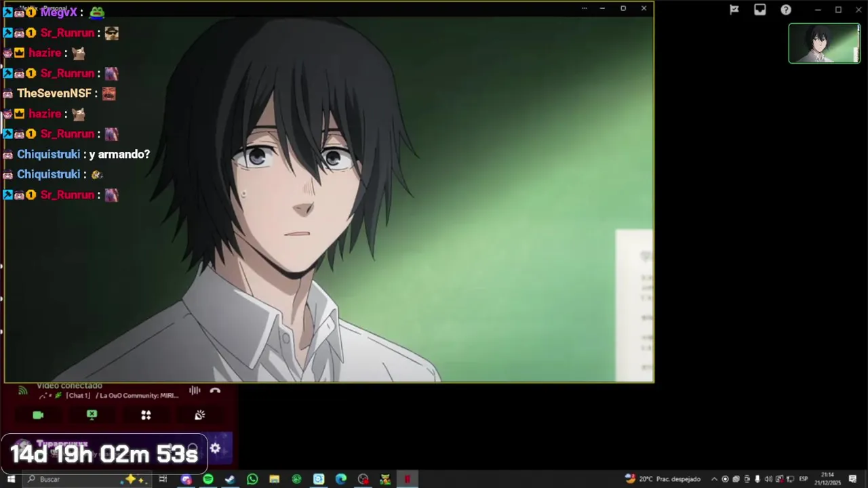
Task: Disconnect from the voice call
Action: tap(215, 390)
